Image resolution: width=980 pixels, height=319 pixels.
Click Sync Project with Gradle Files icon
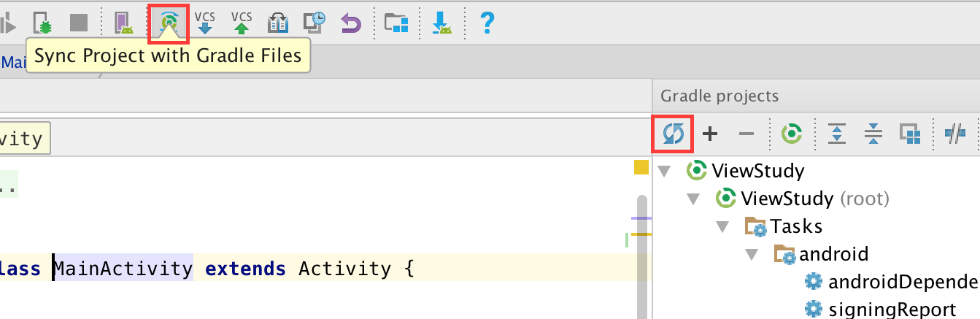tap(169, 23)
